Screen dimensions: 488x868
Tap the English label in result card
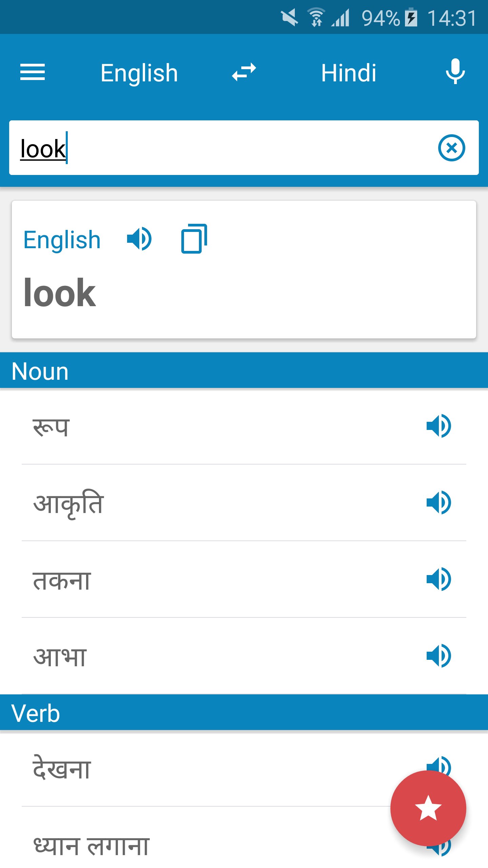62,240
